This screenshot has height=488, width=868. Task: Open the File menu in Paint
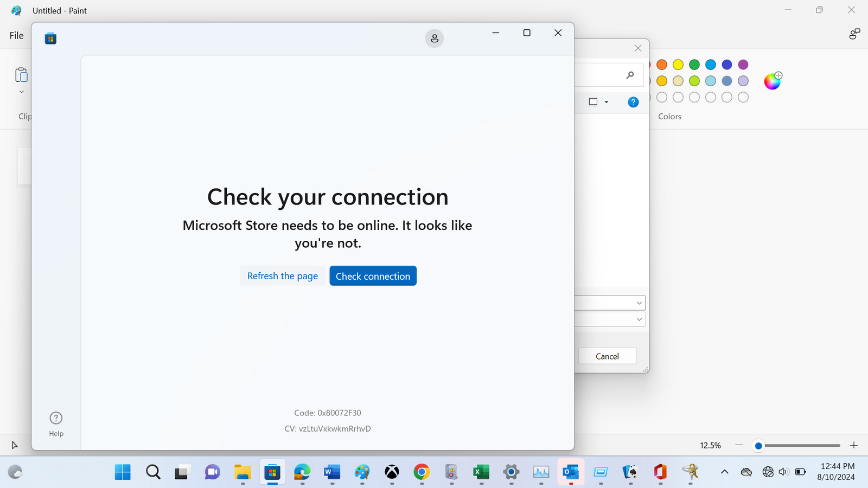coord(17,35)
